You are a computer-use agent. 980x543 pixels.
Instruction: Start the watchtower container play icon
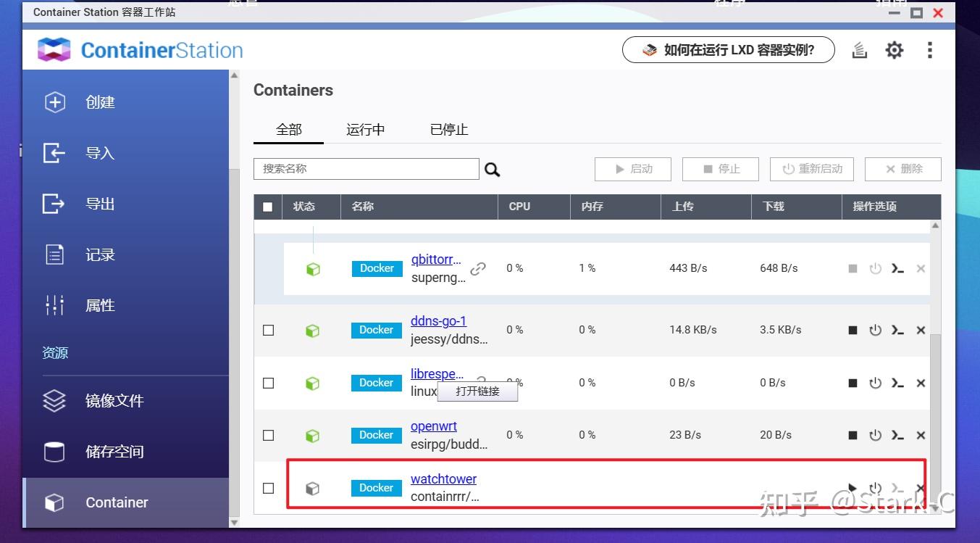[853, 488]
